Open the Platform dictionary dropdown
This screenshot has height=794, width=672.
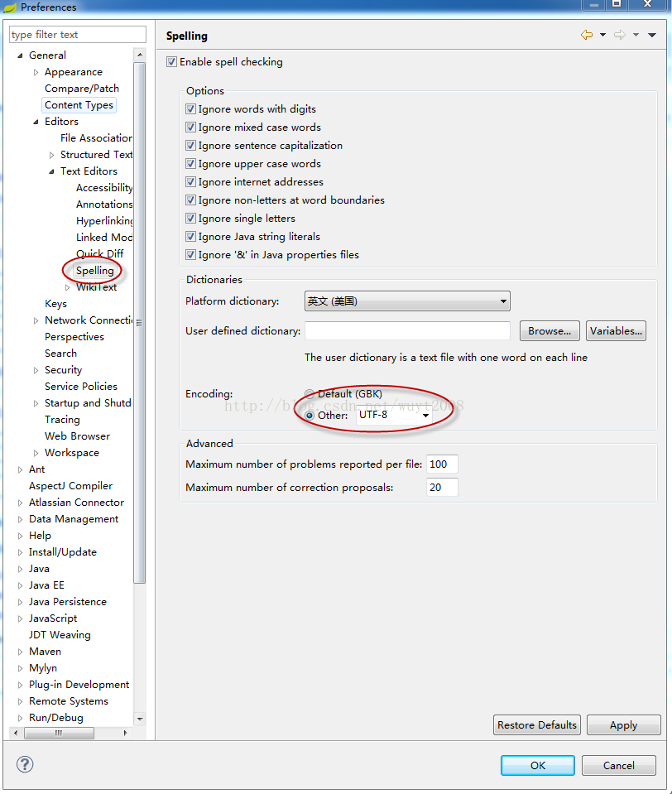[407, 301]
